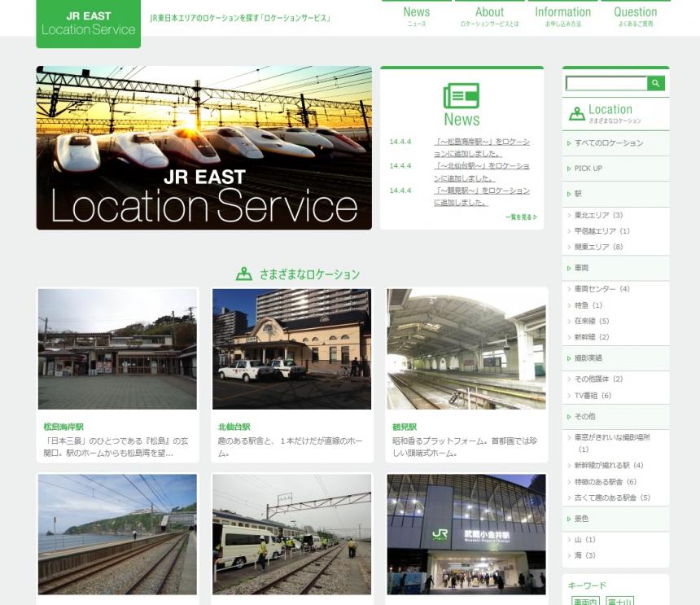The height and width of the screenshot is (605, 700).
Task: Click the 北仙台駅 card description text
Action: 291,447
